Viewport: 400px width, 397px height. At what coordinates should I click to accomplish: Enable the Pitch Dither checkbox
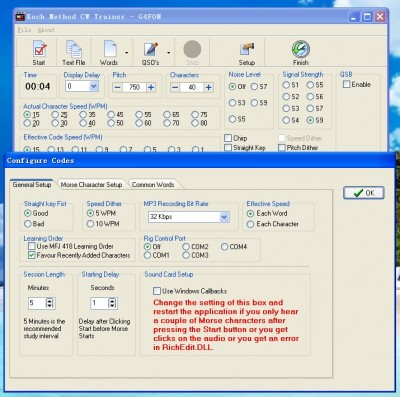pyautogui.click(x=282, y=147)
